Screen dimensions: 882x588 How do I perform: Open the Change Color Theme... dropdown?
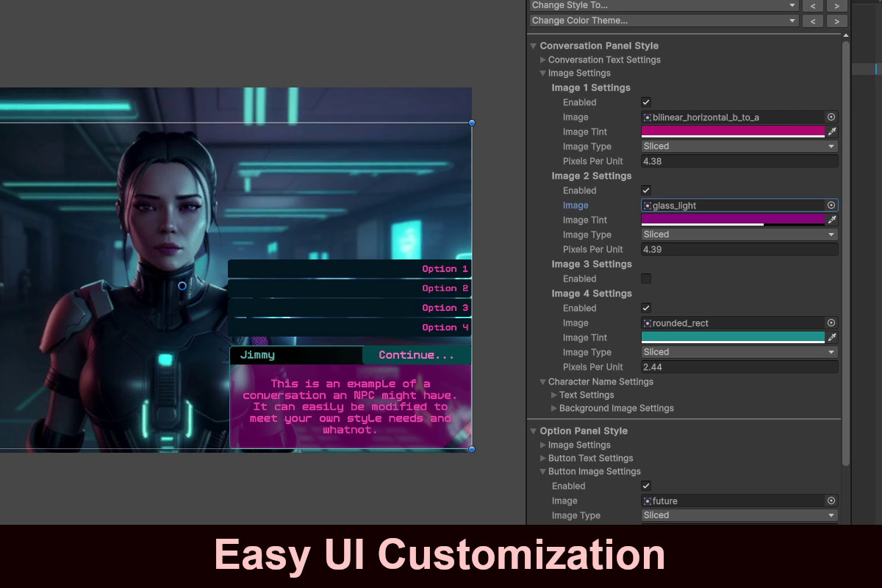[x=664, y=21]
